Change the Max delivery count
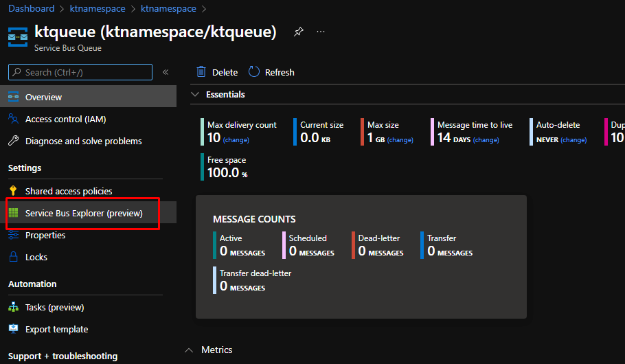This screenshot has height=364, width=625. (236, 140)
